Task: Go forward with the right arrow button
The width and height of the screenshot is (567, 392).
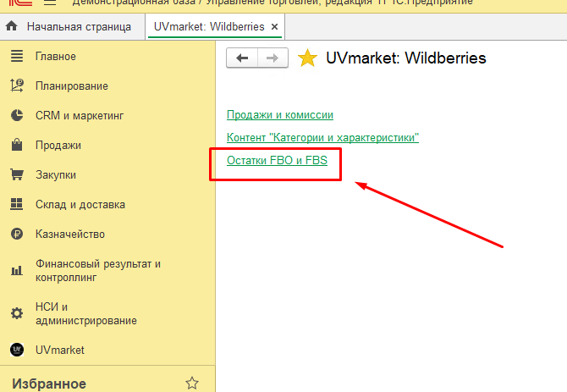Action: [x=272, y=58]
